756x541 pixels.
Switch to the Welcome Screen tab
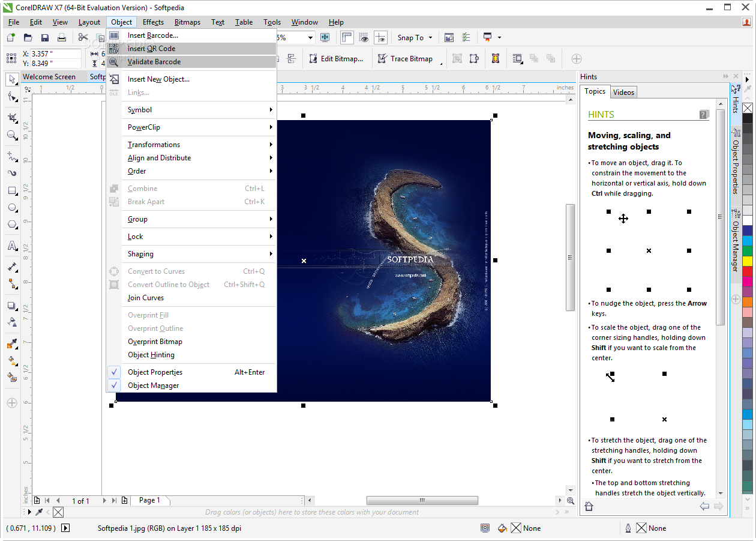click(x=49, y=77)
